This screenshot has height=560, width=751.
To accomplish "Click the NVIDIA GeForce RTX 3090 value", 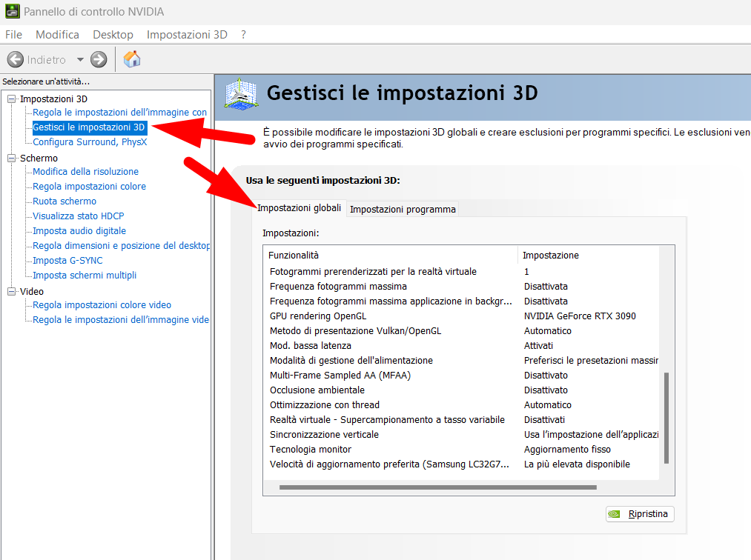I will click(x=580, y=316).
